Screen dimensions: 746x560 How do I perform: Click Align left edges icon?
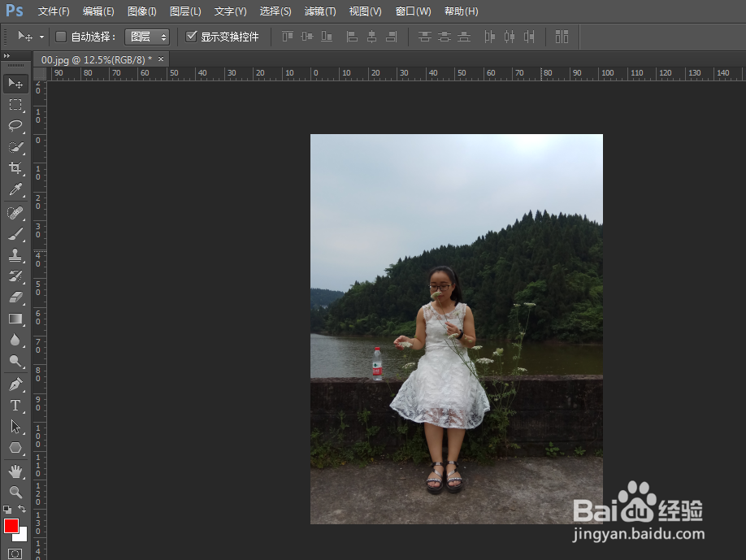coord(352,36)
